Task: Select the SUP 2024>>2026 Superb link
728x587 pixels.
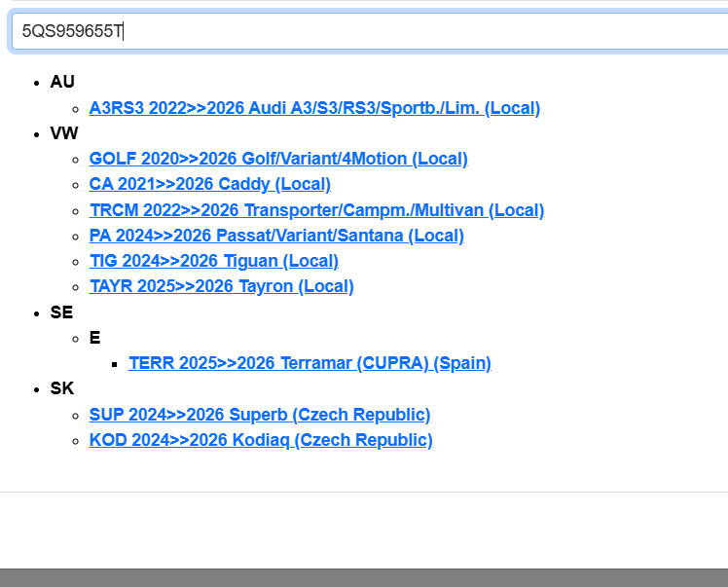Action: tap(260, 415)
